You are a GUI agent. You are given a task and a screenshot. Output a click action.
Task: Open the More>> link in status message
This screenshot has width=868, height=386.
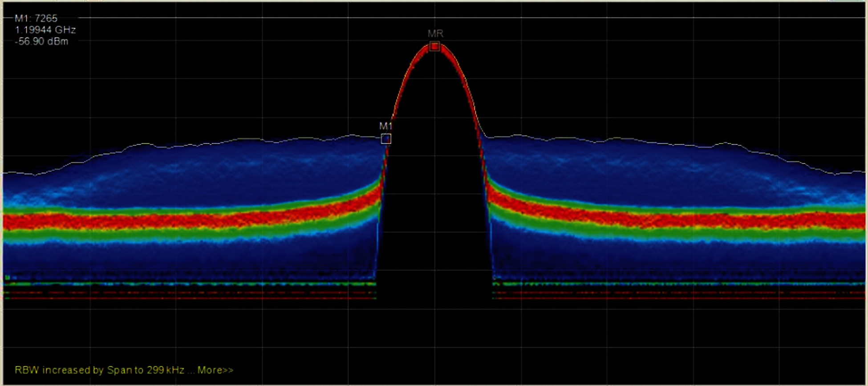click(x=215, y=370)
